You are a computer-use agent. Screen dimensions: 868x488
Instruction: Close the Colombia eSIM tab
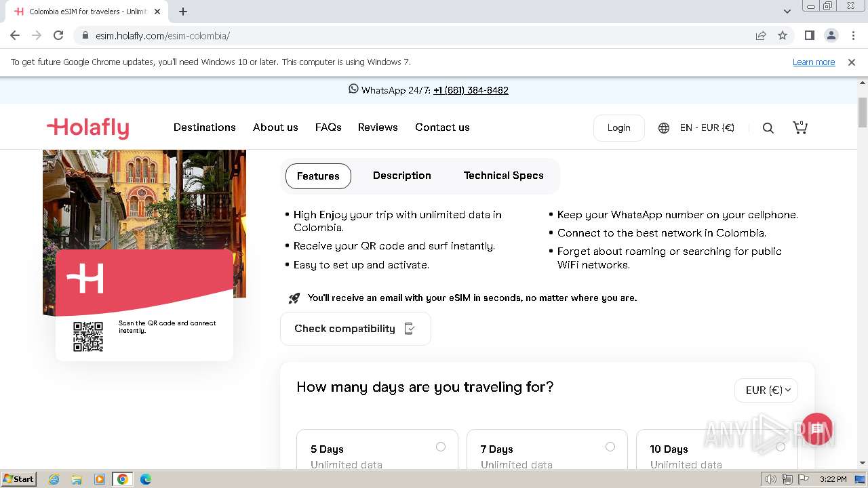(157, 12)
